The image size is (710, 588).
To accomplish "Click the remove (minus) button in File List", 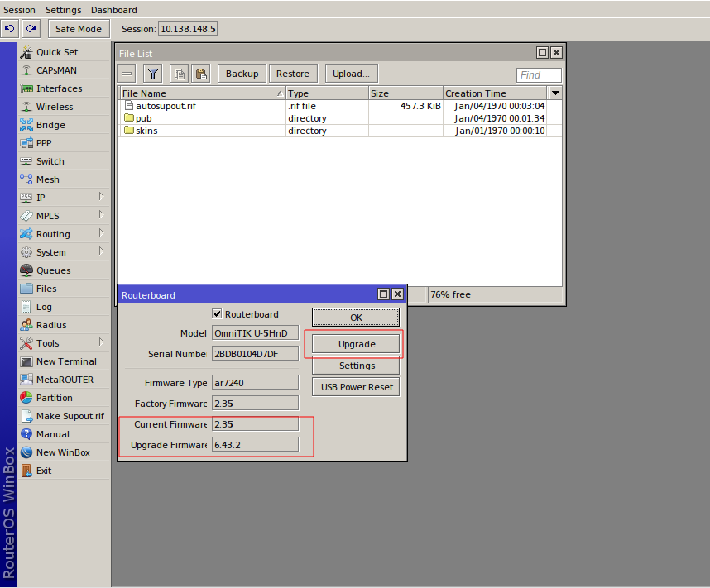I will 127,74.
